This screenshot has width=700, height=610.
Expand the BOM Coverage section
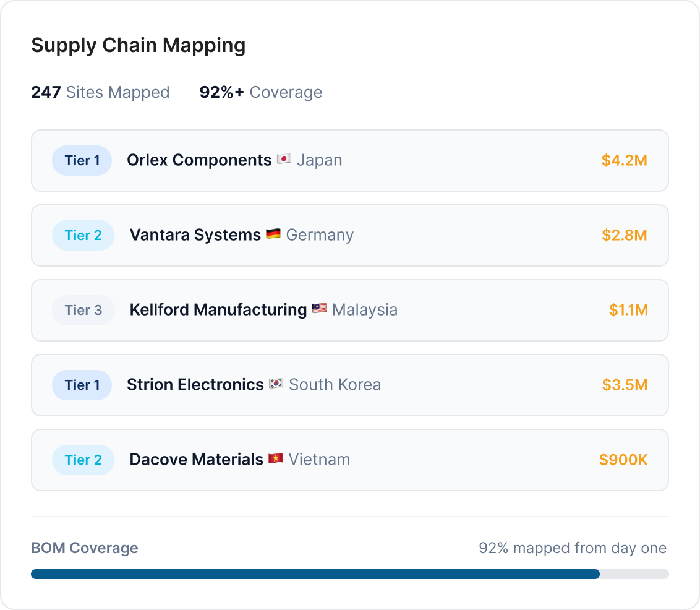coord(85,548)
